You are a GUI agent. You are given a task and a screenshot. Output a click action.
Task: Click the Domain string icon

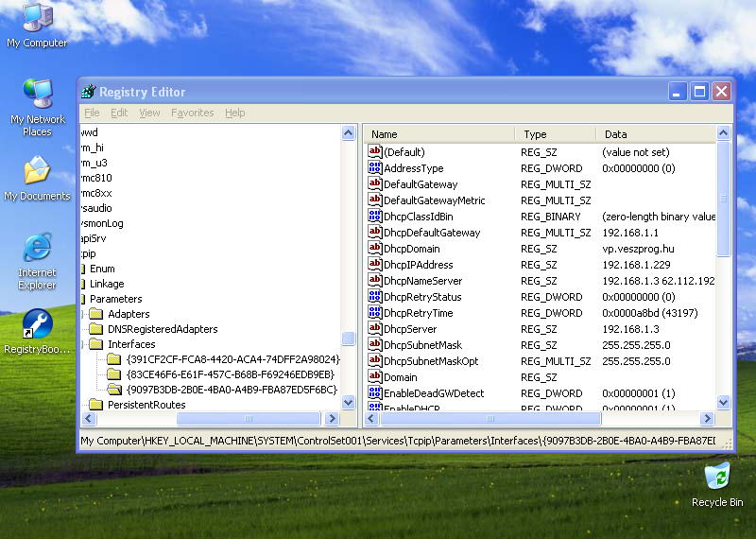pos(374,377)
